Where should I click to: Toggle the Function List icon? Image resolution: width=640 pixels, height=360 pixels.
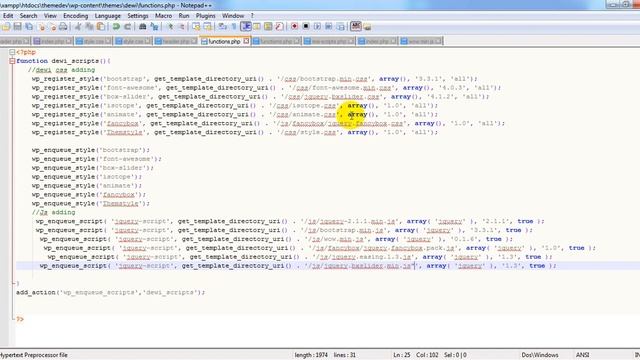pyautogui.click(x=279, y=27)
